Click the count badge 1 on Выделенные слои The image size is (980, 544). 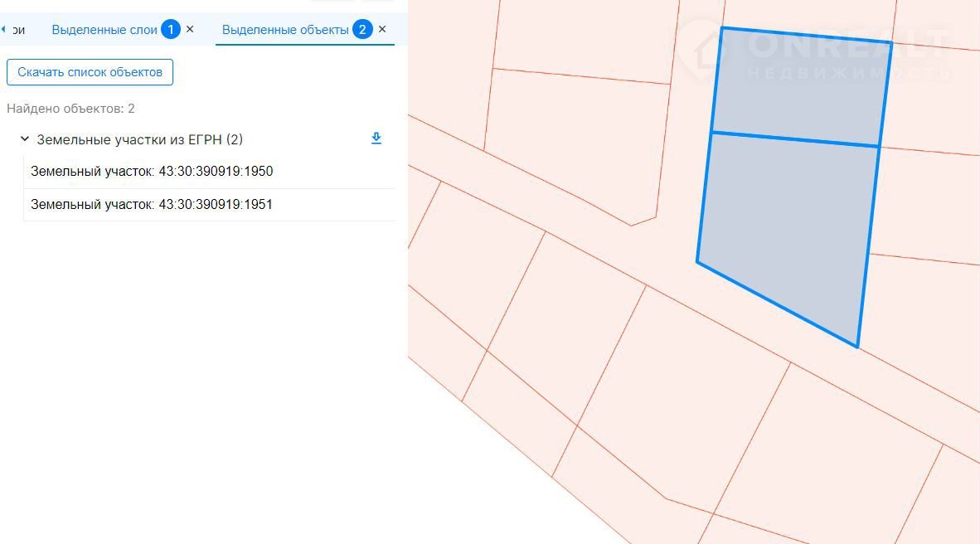170,30
